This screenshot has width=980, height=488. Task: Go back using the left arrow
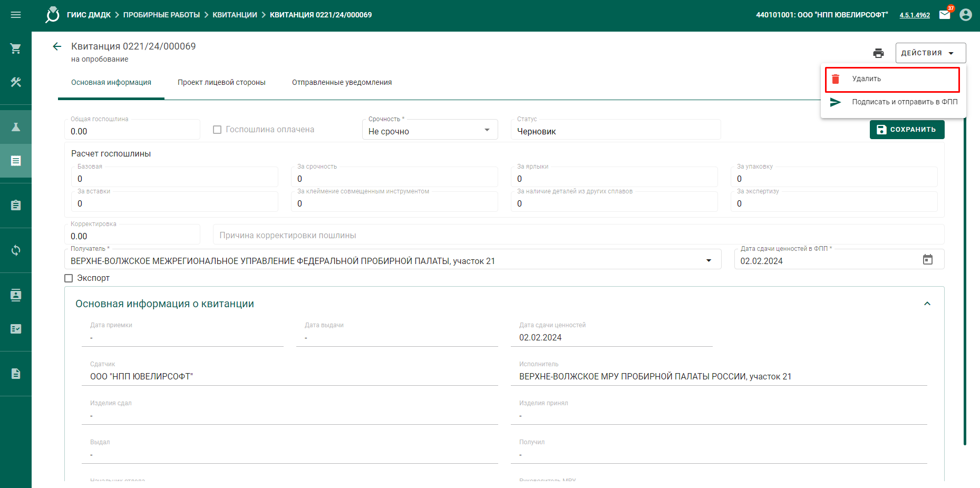tap(57, 46)
